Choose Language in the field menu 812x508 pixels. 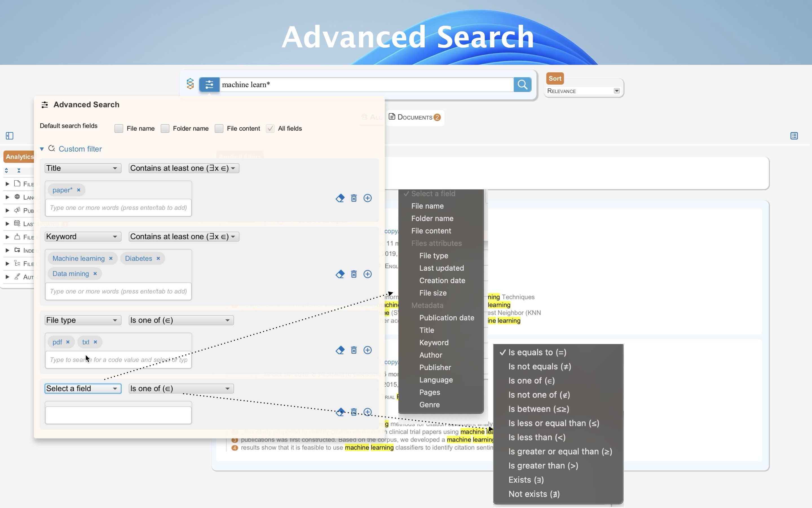coord(436,380)
